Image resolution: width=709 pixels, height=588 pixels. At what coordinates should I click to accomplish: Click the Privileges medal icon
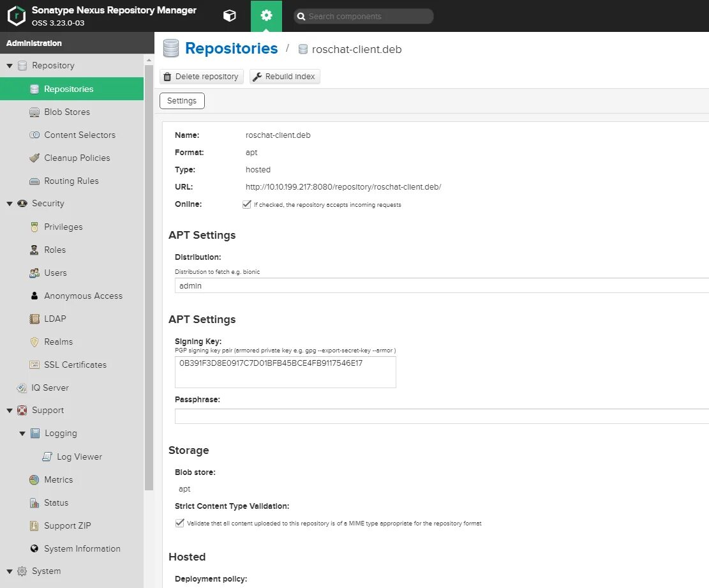click(34, 227)
